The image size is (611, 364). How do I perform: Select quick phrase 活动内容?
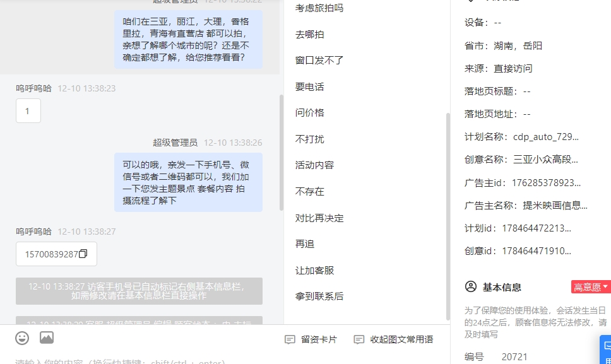pyautogui.click(x=314, y=165)
